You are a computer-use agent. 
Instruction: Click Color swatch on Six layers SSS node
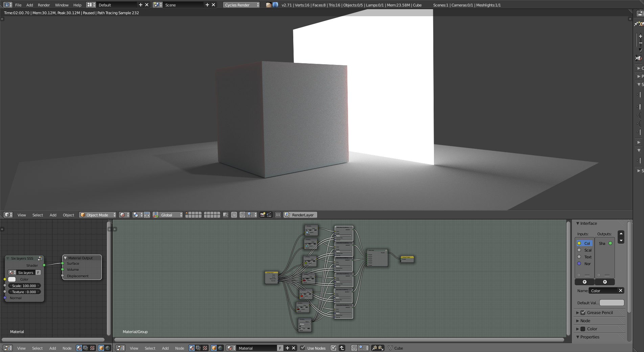(12, 279)
